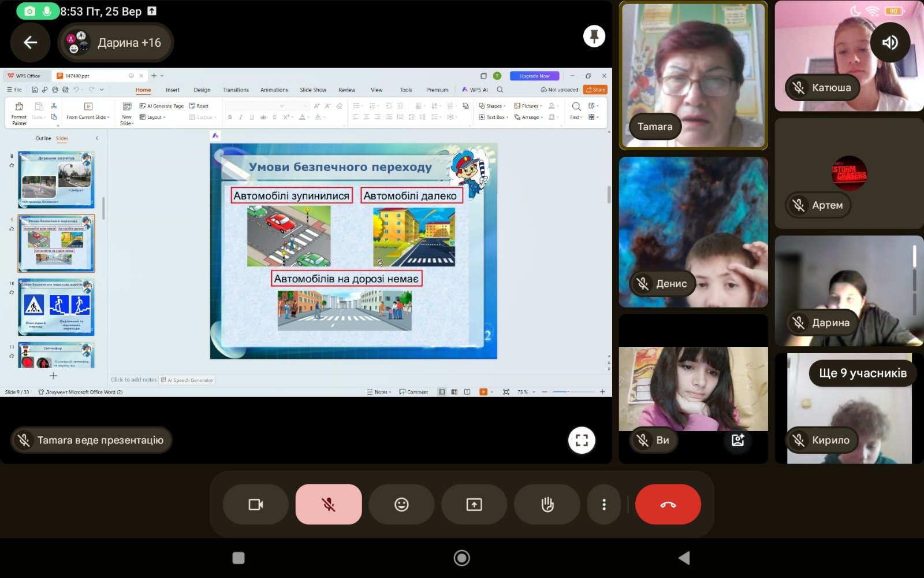
Task: Raise your hand
Action: [x=547, y=505]
